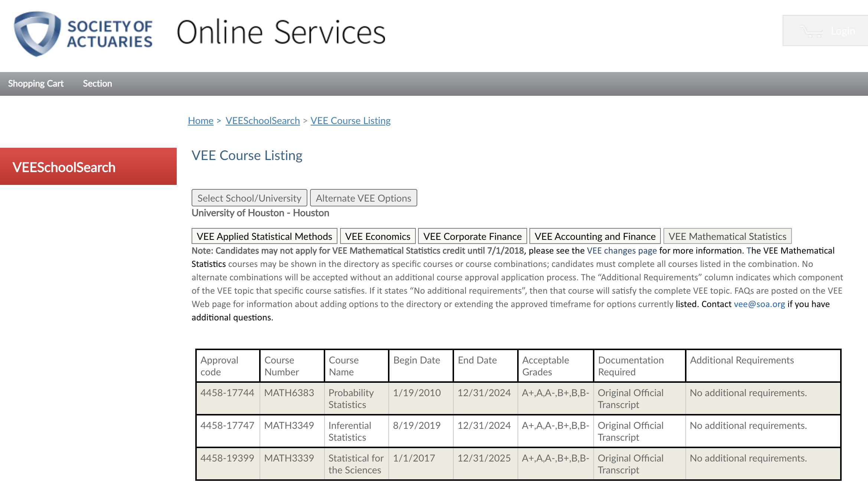Follow the VEESchoolSearch breadcrumb link
Image resolution: width=868 pixels, height=499 pixels.
(262, 121)
